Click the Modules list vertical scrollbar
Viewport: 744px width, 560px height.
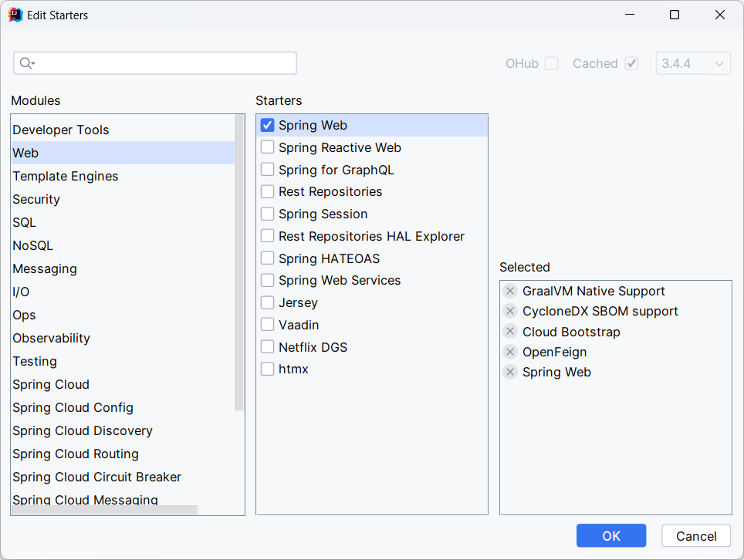(239, 262)
